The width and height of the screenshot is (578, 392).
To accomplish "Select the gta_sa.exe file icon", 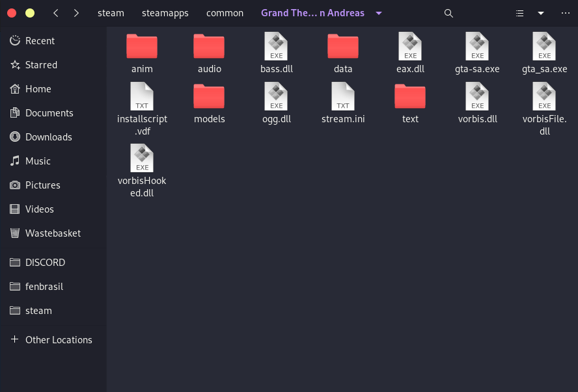I will point(544,46).
